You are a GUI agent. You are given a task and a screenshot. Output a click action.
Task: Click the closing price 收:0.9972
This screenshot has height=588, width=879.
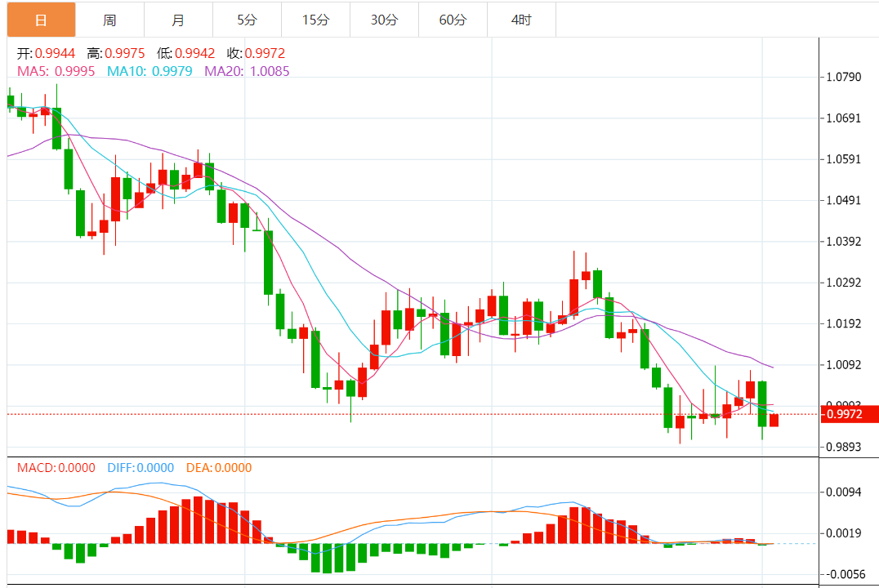pyautogui.click(x=257, y=53)
